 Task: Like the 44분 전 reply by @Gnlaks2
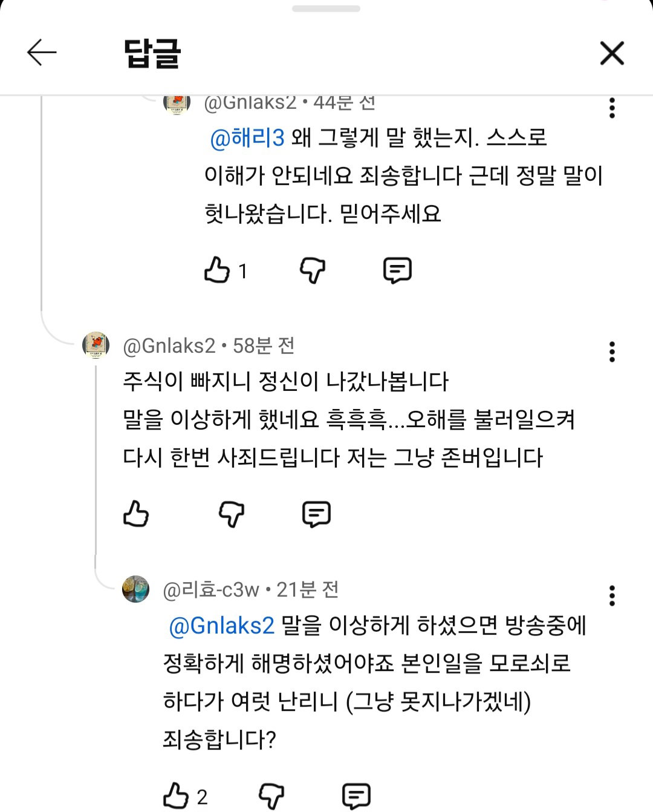(217, 270)
